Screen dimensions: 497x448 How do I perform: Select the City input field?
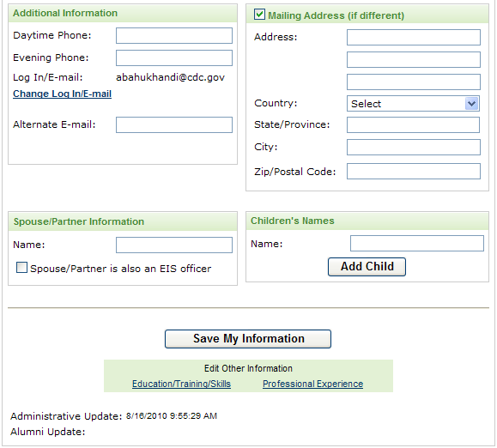coord(414,147)
